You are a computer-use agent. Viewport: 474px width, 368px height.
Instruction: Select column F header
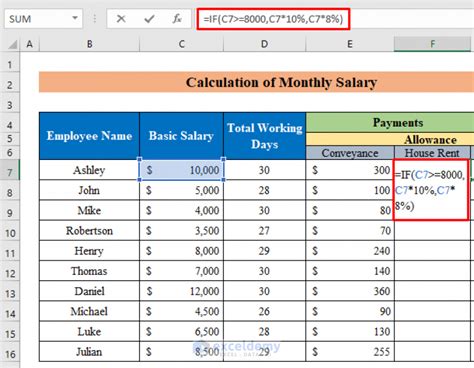point(432,44)
